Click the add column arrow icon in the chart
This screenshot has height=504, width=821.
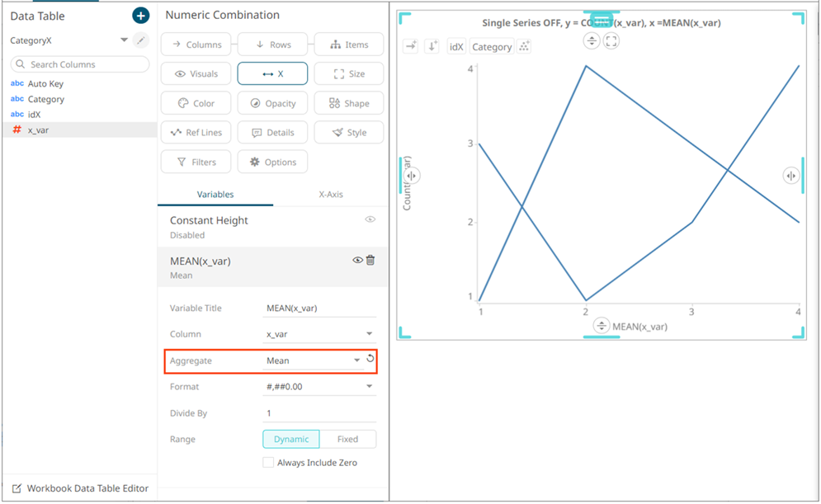pyautogui.click(x=411, y=46)
